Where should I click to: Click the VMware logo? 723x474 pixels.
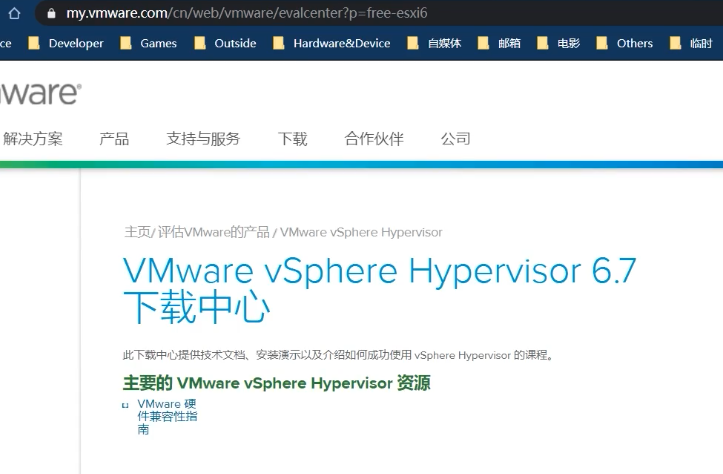tap(41, 94)
